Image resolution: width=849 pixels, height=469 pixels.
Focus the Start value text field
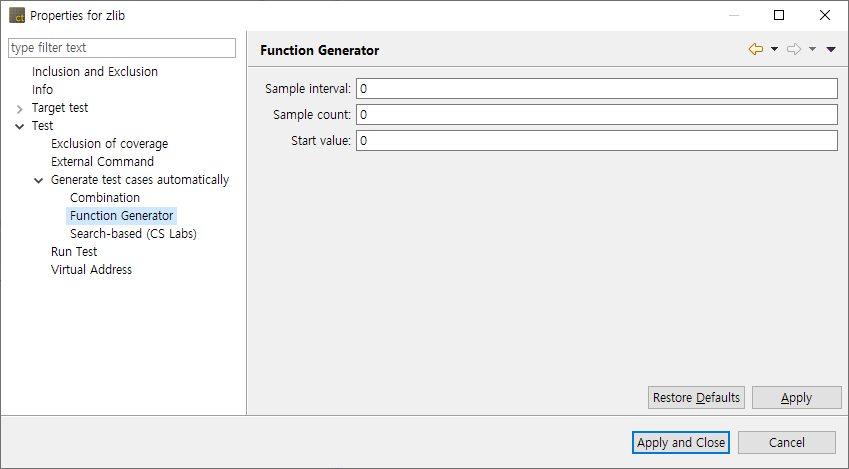(x=596, y=141)
